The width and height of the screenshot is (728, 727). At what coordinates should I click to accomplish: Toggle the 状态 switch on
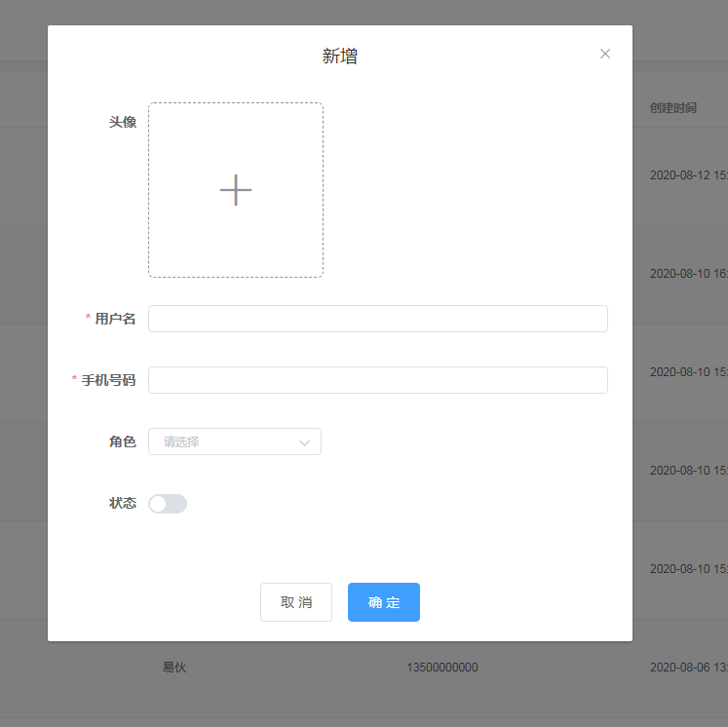tap(168, 504)
